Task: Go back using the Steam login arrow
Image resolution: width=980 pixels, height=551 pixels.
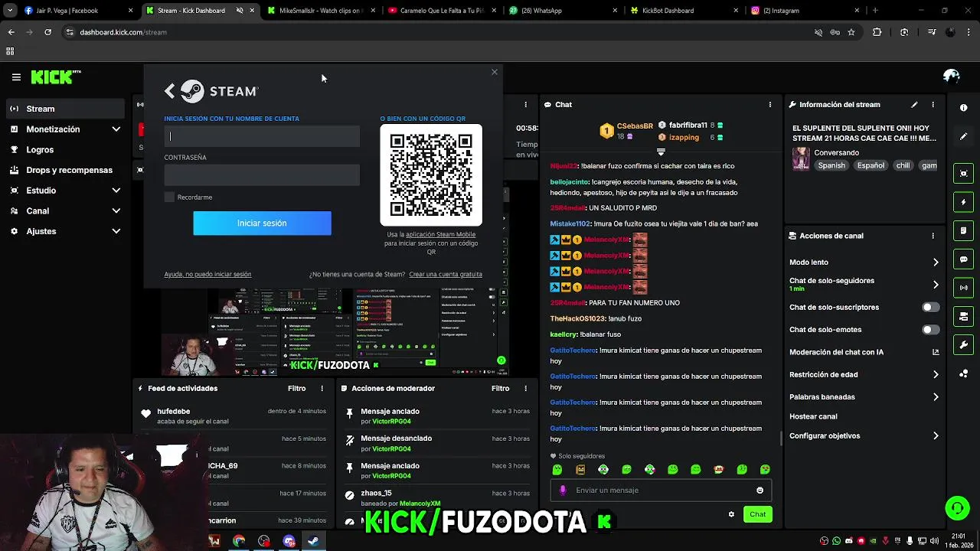Action: click(x=169, y=91)
